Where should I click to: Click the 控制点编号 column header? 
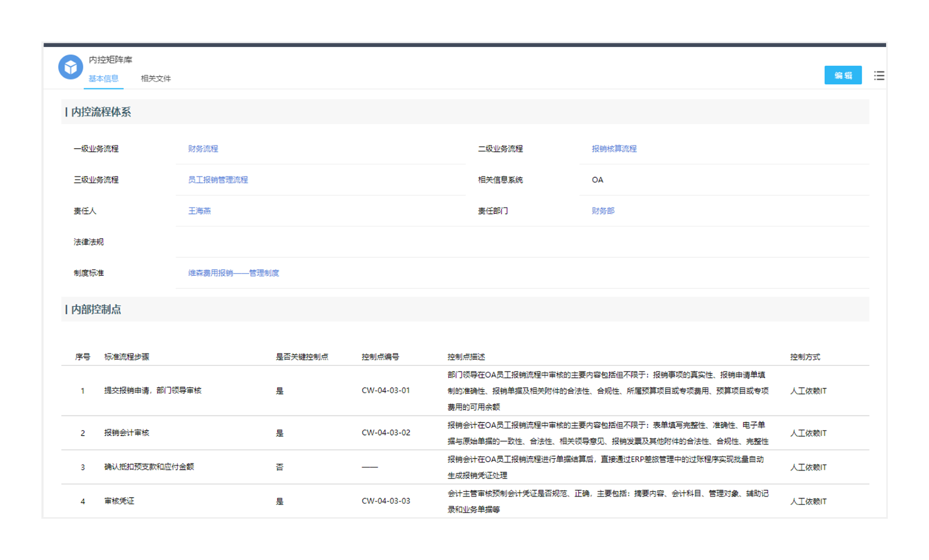pyautogui.click(x=380, y=357)
